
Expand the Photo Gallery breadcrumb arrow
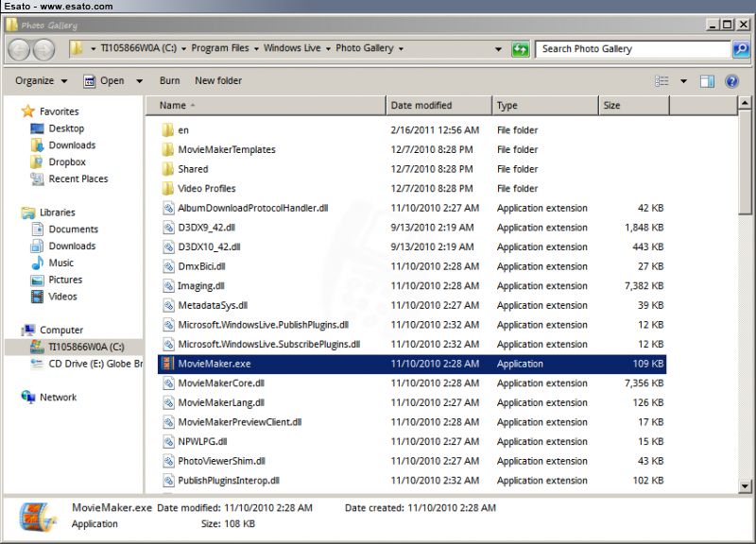click(401, 49)
